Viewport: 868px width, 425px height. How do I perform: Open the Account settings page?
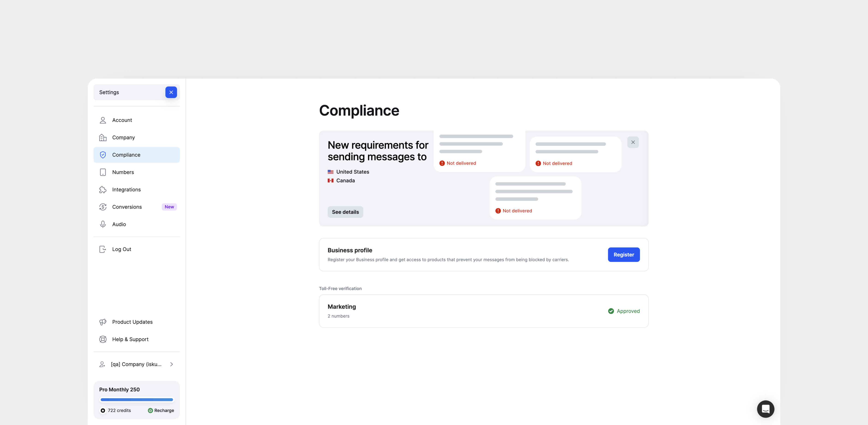click(136, 120)
